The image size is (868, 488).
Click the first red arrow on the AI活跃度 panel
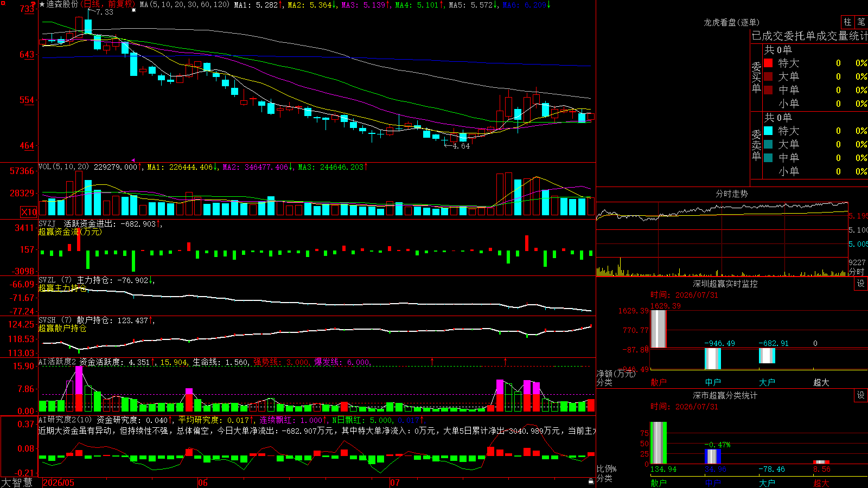point(432,361)
